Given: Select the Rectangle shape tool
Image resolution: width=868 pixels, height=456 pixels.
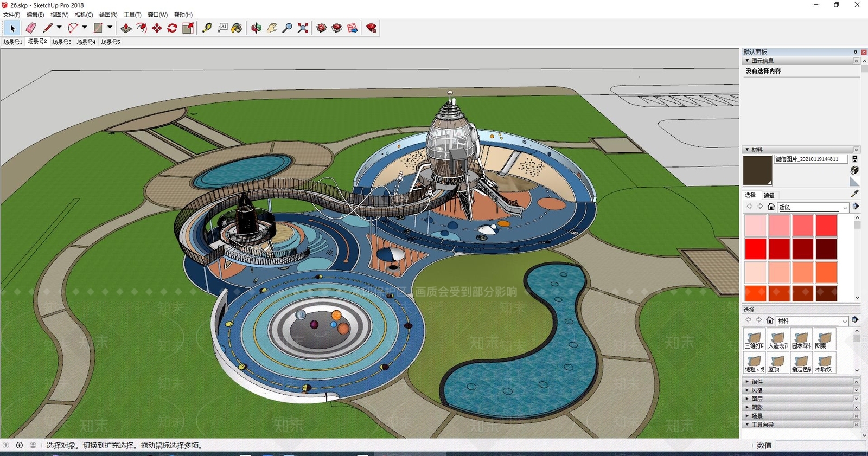Looking at the screenshot, I should coord(98,28).
